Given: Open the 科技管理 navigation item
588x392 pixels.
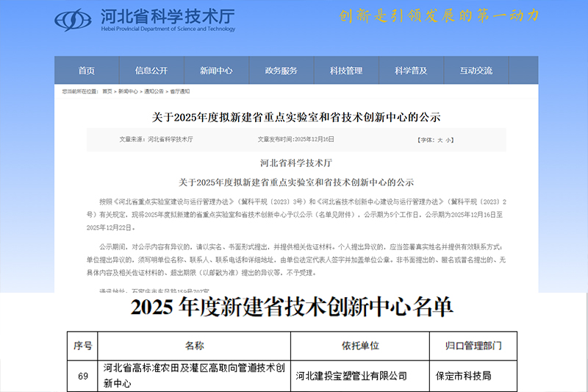Looking at the screenshot, I should pos(345,71).
